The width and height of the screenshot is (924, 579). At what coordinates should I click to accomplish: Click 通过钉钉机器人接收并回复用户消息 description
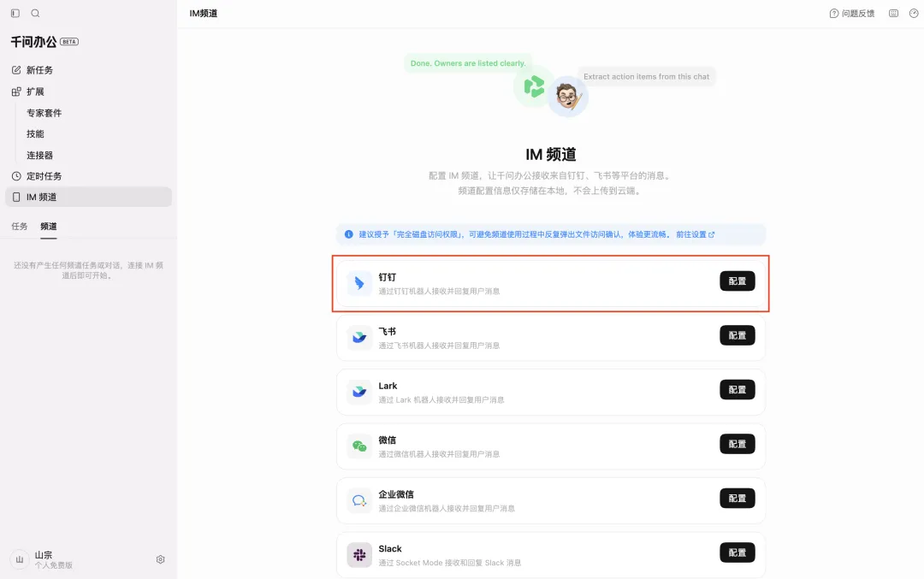(439, 291)
